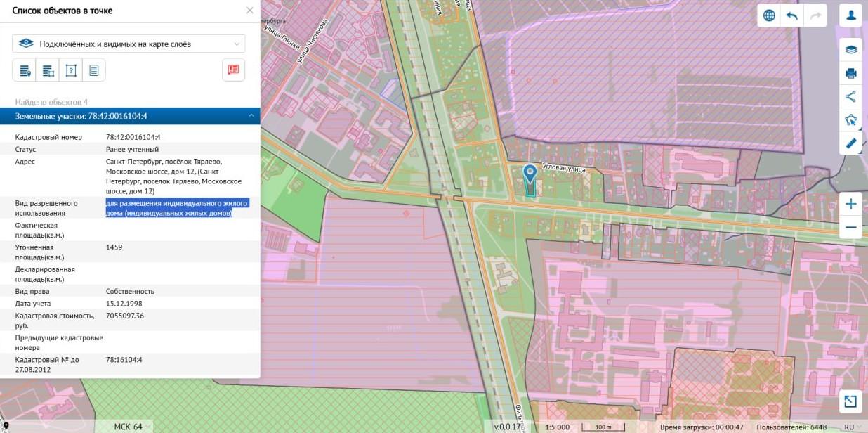Open the visible layers filter dropdown
Viewport: 868px width, 433px height.
(129, 44)
